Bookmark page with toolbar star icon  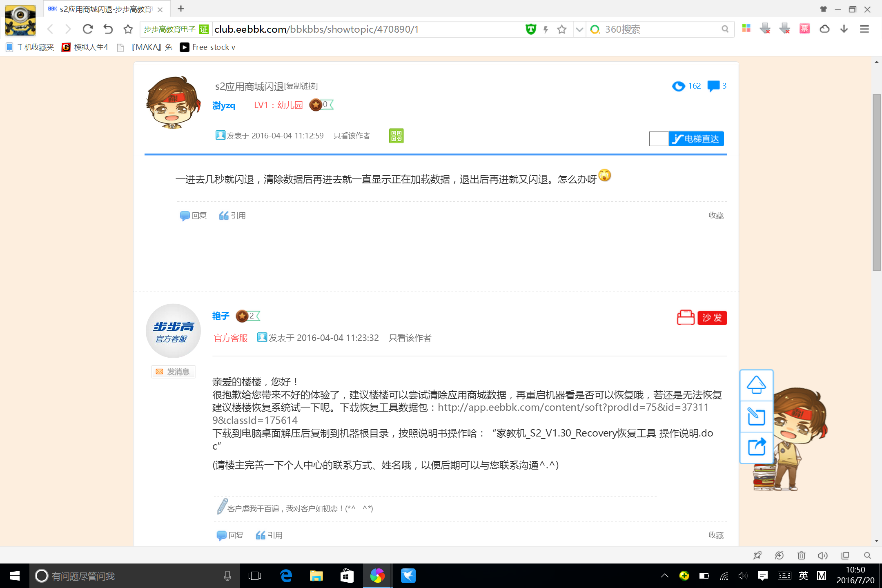pyautogui.click(x=128, y=29)
